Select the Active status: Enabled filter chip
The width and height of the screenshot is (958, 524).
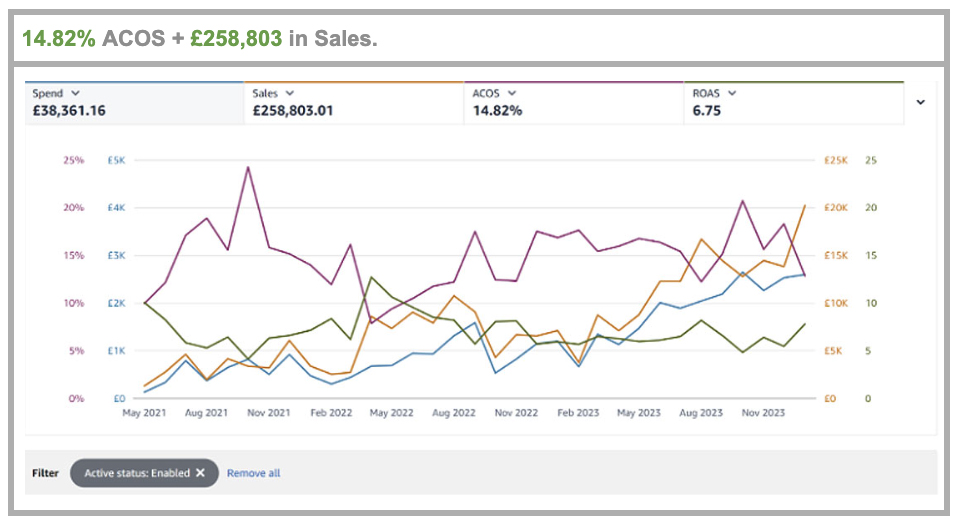(137, 473)
